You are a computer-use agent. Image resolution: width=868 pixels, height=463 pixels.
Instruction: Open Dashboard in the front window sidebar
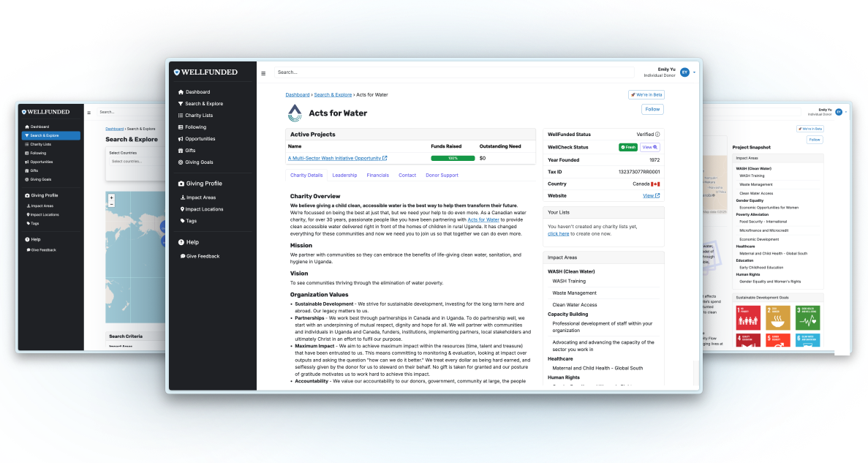pos(194,92)
